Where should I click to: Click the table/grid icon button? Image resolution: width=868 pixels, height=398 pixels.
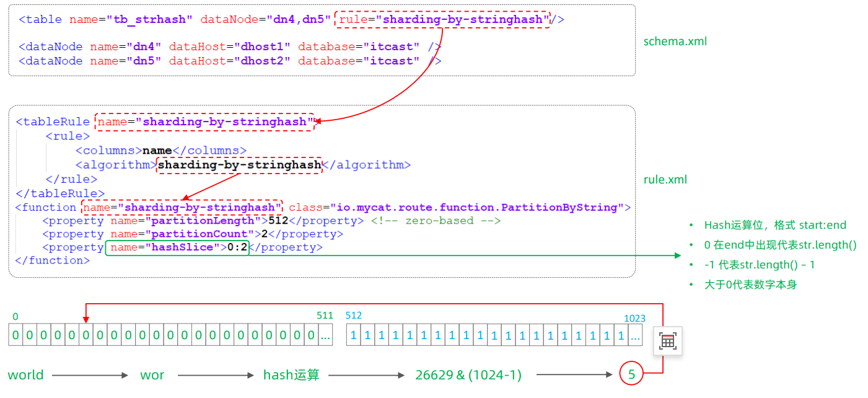tap(668, 341)
